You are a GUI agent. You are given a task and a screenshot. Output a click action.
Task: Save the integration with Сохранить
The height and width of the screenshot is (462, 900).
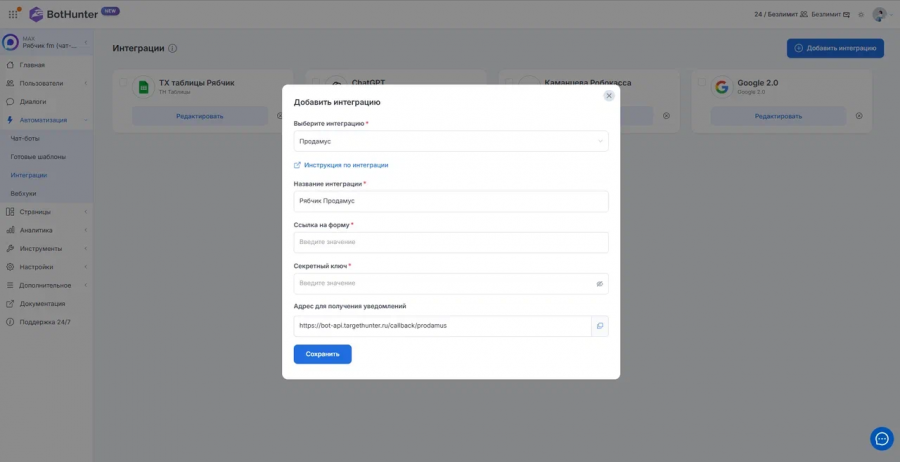pos(323,354)
